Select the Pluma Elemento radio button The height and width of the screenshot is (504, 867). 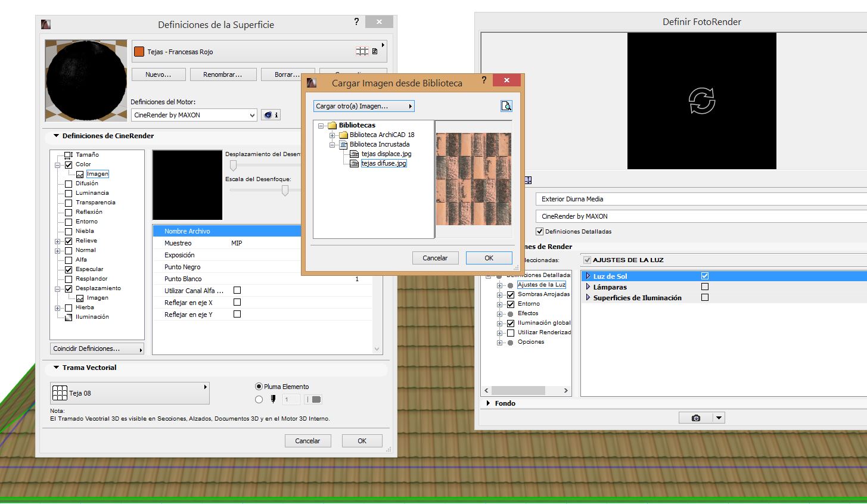tap(259, 387)
